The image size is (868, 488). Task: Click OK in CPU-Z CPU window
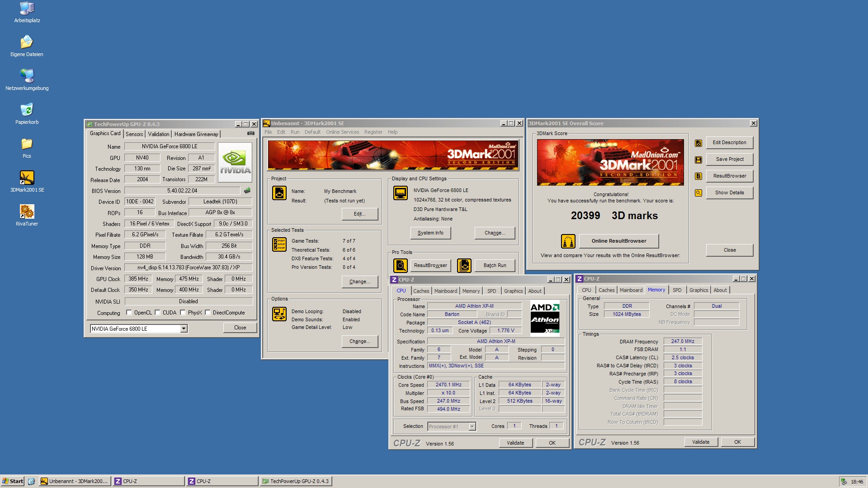click(x=552, y=443)
